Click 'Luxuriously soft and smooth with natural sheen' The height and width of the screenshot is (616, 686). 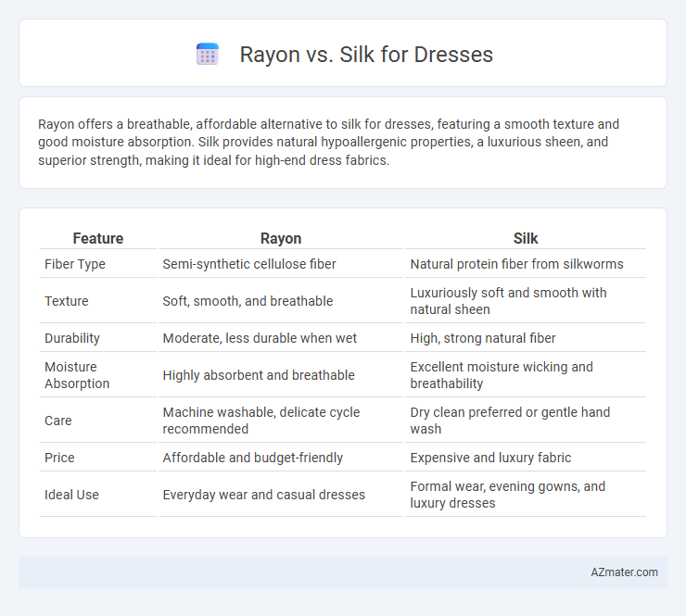click(x=508, y=301)
